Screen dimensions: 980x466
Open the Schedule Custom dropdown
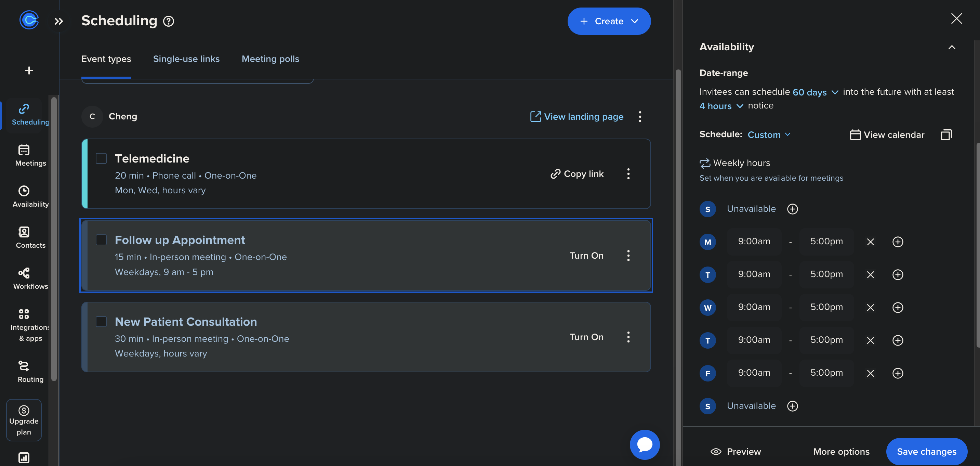pos(769,135)
